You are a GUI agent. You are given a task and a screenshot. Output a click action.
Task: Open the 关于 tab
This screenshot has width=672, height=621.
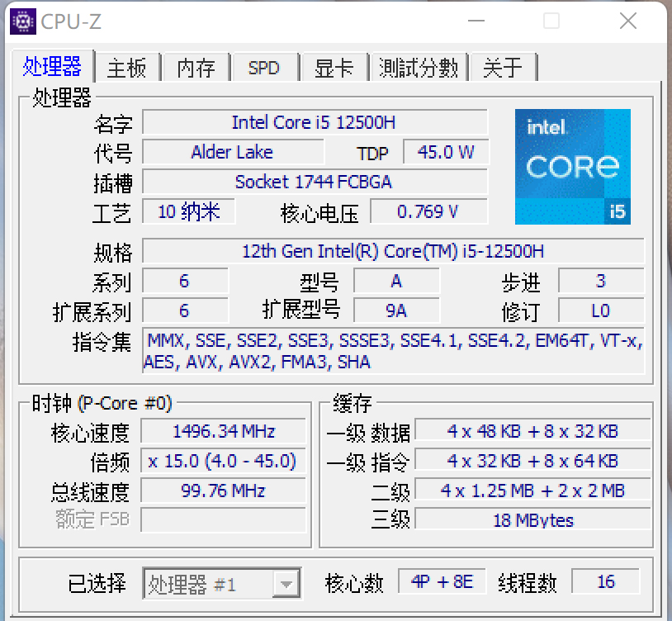[504, 68]
